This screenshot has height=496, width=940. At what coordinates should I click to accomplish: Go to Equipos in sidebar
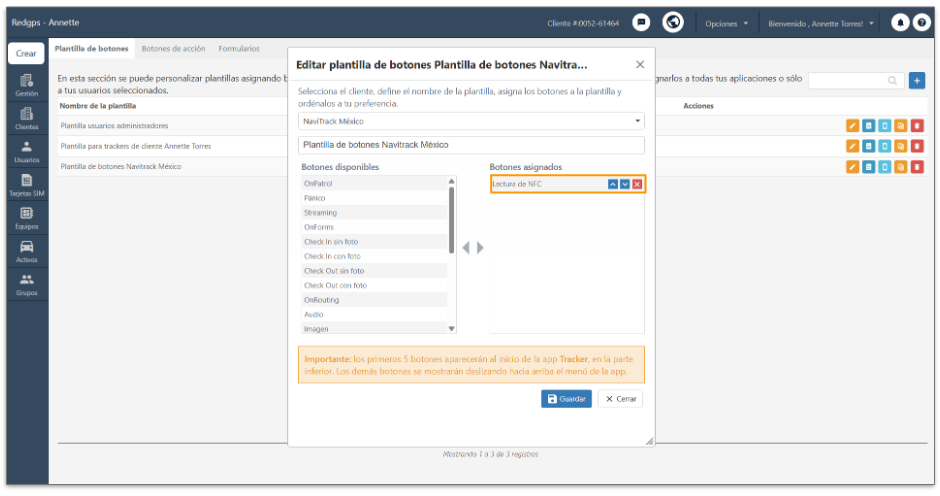click(26, 218)
